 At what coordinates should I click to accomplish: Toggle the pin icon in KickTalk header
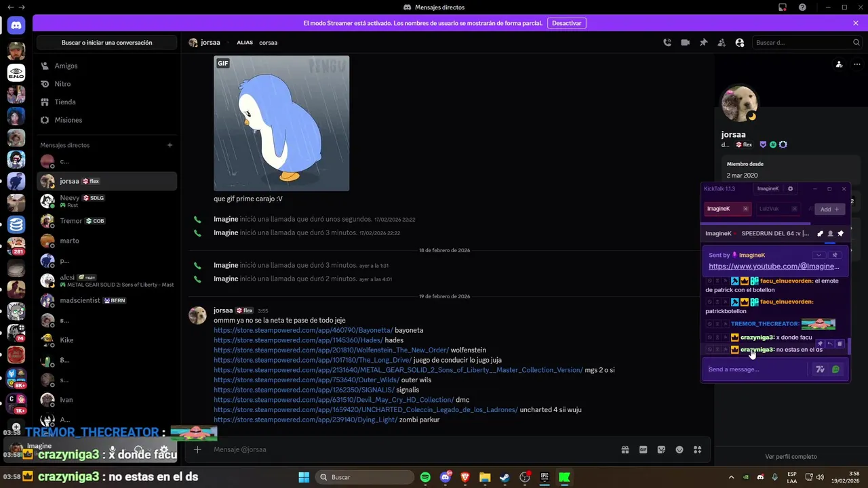pyautogui.click(x=840, y=233)
